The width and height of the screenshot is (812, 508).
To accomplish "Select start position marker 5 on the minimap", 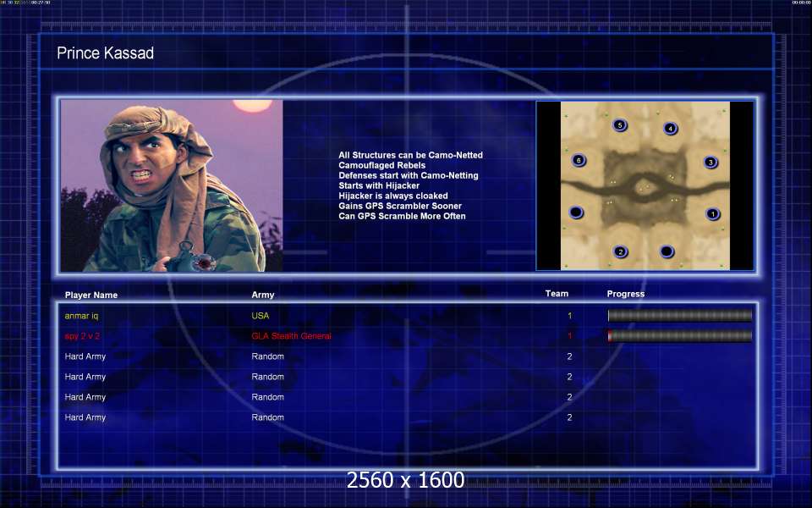I will click(x=620, y=125).
